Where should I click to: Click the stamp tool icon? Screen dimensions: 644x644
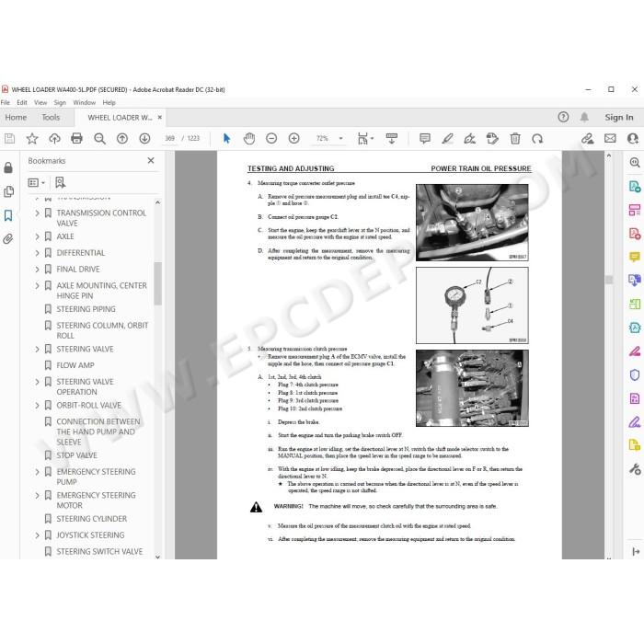tap(492, 139)
